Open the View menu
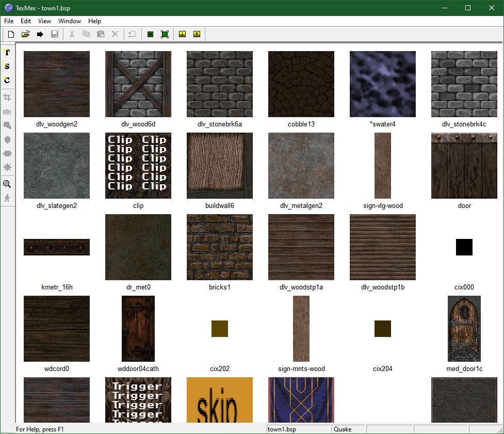The image size is (504, 434). [x=44, y=21]
